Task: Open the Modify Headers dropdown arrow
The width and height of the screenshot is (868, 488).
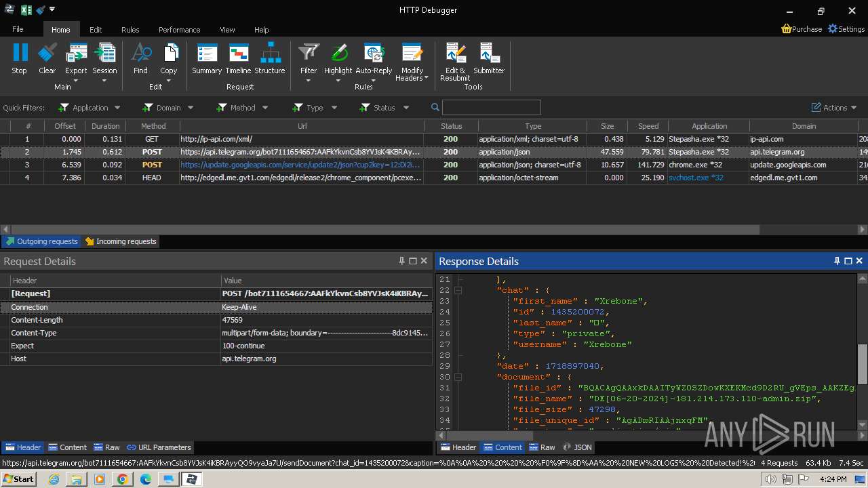Action: click(x=426, y=78)
